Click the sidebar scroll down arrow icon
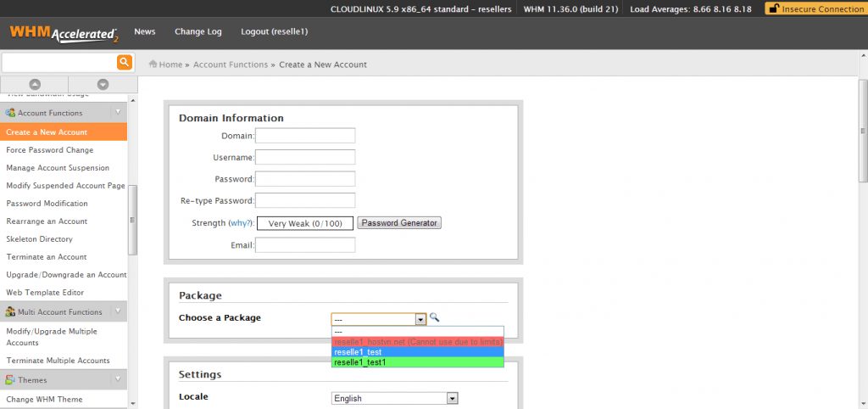 coord(103,84)
